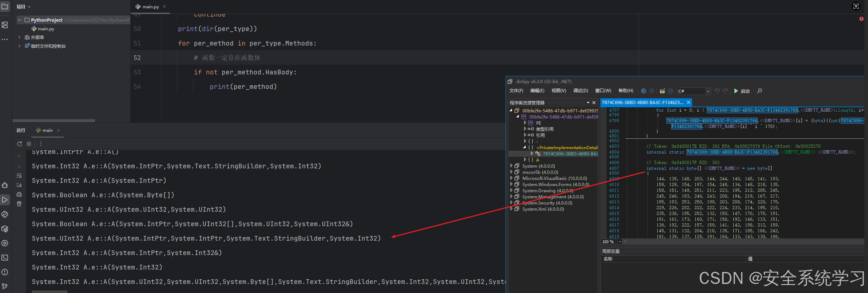The image size is (868, 293).
Task: Jump down the stack trace arrow
Action: [19, 166]
